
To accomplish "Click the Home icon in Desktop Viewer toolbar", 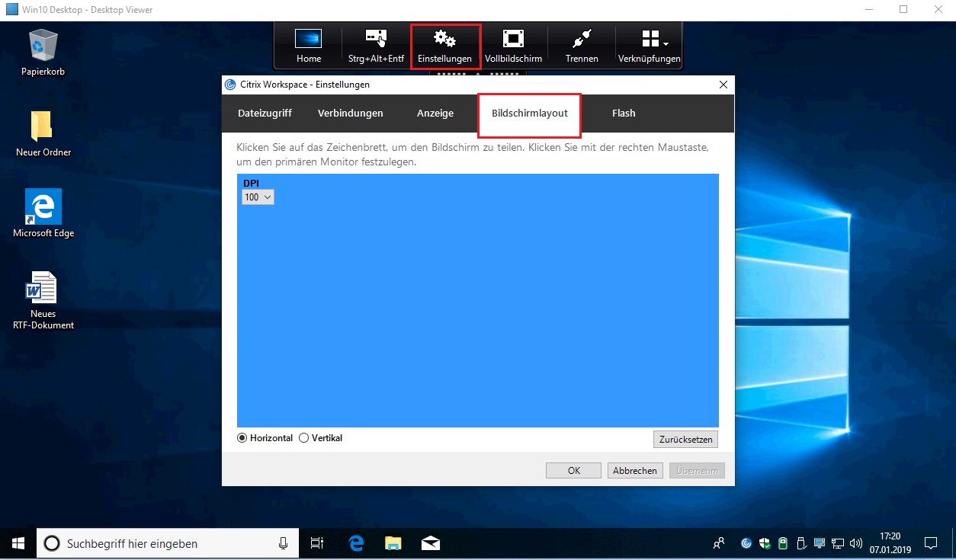I will point(308,44).
